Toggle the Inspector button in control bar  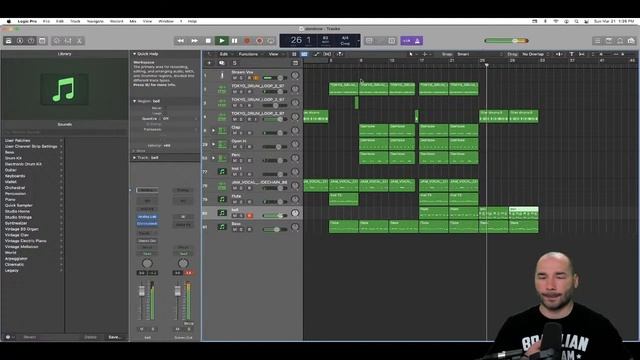point(20,41)
